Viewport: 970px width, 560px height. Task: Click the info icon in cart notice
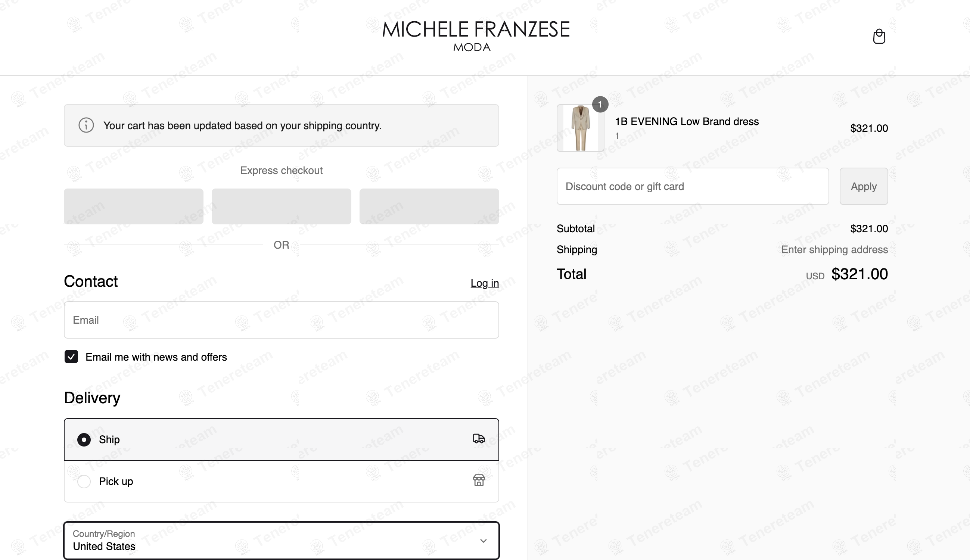(x=86, y=125)
